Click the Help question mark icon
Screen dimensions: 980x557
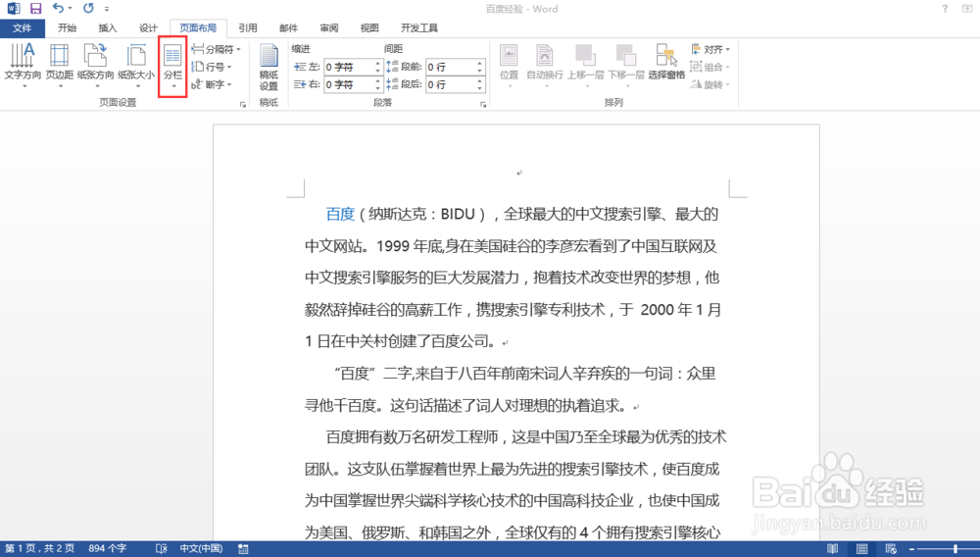(945, 9)
